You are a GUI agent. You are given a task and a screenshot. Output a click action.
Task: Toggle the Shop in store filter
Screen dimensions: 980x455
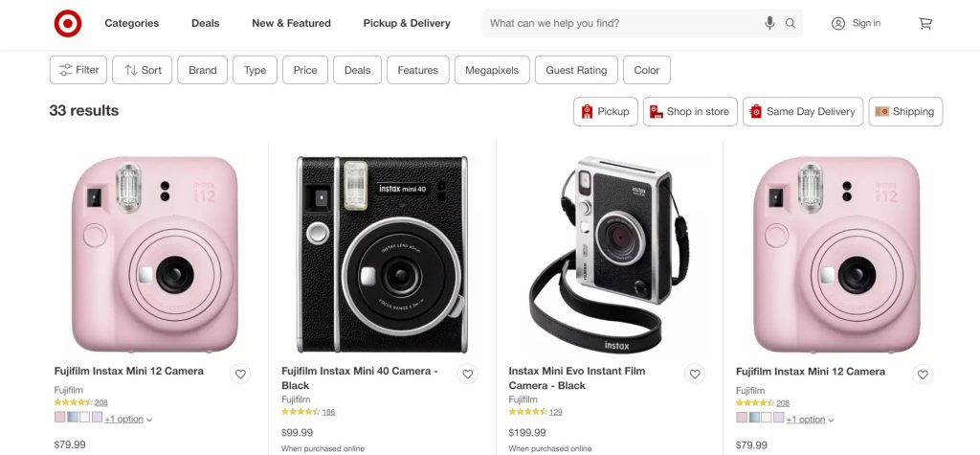[x=689, y=111]
